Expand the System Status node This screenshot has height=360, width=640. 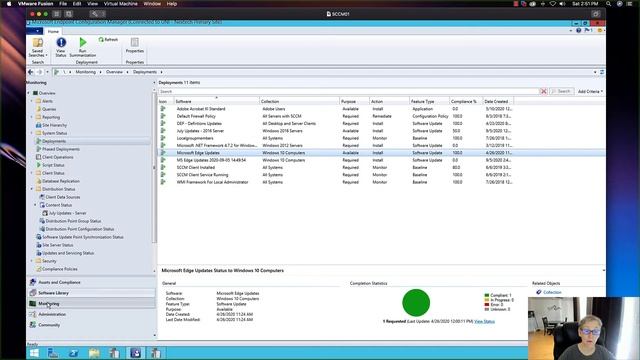[x=32, y=133]
